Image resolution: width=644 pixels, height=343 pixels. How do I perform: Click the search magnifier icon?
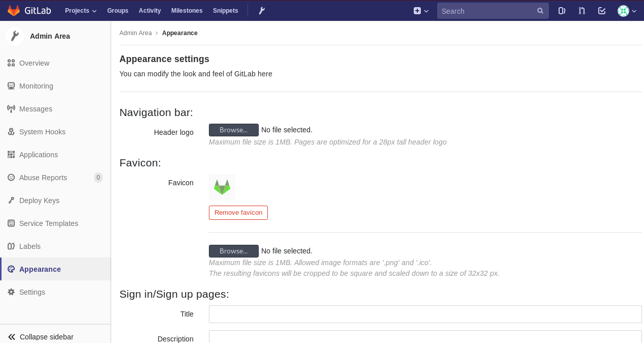click(540, 11)
